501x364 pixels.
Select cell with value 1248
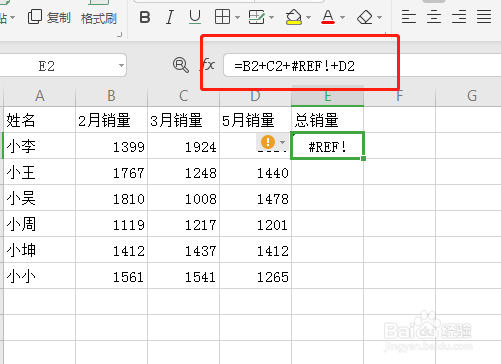184,172
